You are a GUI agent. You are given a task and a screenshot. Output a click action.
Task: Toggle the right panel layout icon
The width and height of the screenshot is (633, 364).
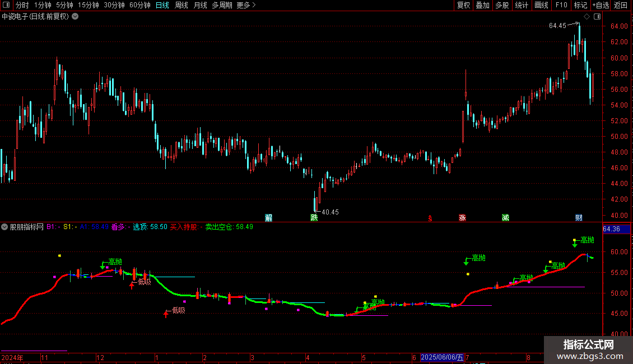pos(597,17)
